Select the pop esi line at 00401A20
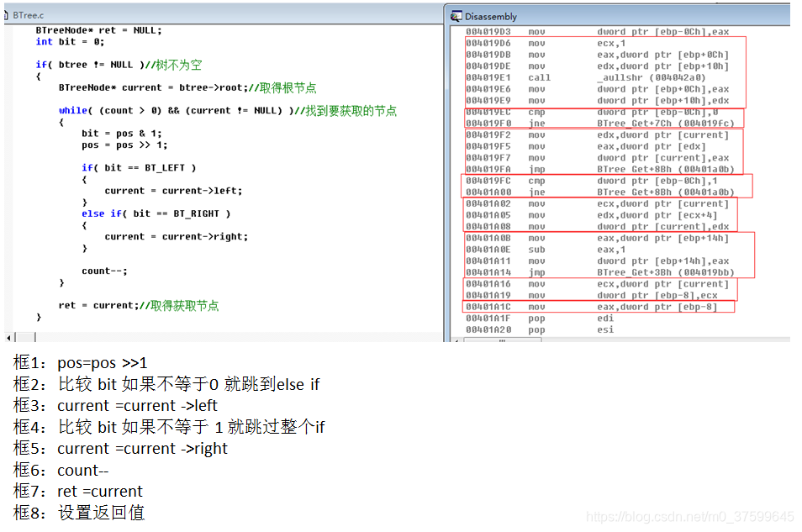Screen dimensions: 802x532 tap(540, 330)
